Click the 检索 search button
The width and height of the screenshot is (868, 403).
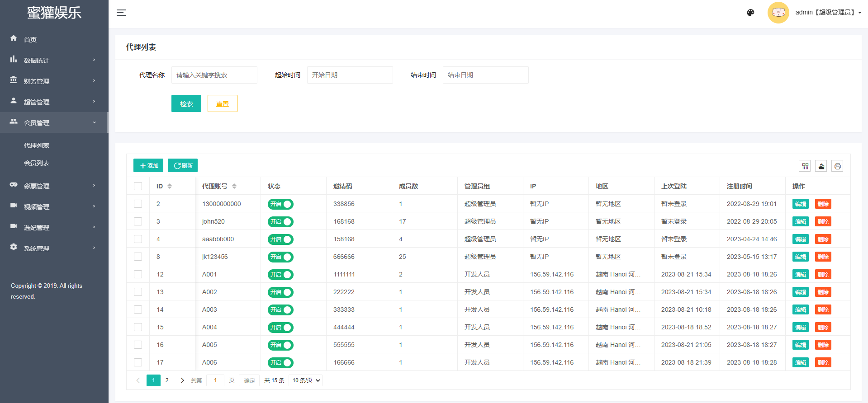[x=186, y=103]
